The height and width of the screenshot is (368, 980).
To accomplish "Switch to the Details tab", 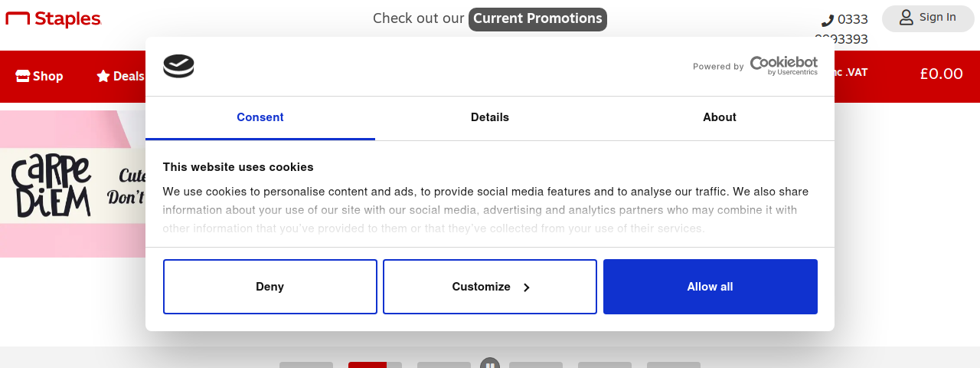I will point(490,117).
